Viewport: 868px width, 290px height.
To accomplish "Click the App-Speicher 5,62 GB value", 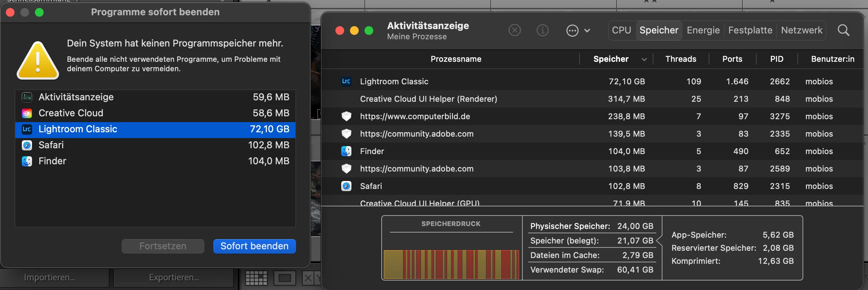I will pyautogui.click(x=778, y=235).
